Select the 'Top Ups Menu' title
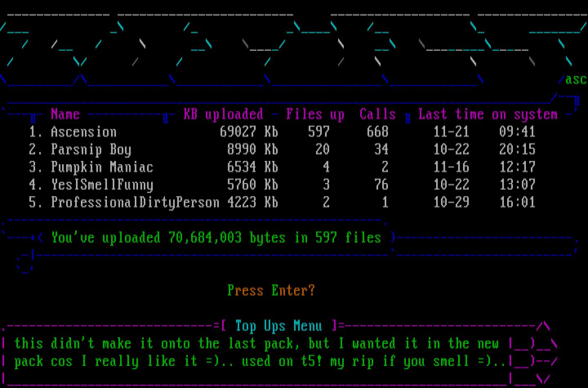 point(278,326)
